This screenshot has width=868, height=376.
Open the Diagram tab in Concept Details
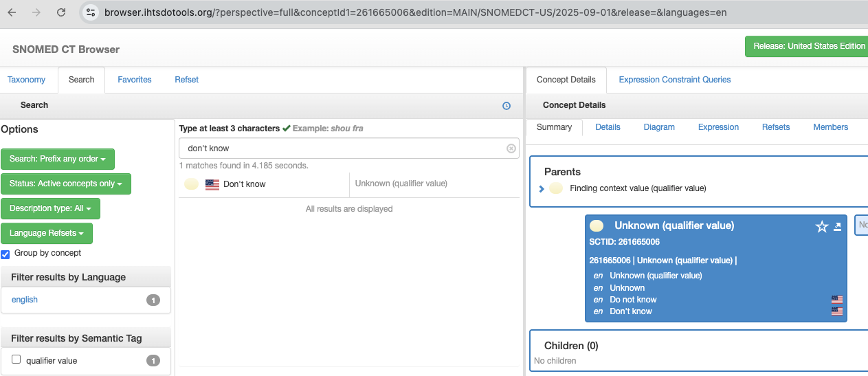[x=658, y=127]
